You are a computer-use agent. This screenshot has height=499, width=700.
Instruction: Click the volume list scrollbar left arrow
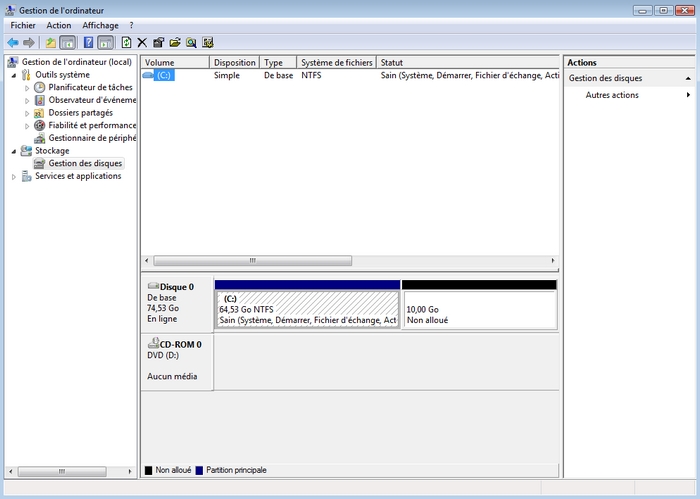pyautogui.click(x=147, y=260)
